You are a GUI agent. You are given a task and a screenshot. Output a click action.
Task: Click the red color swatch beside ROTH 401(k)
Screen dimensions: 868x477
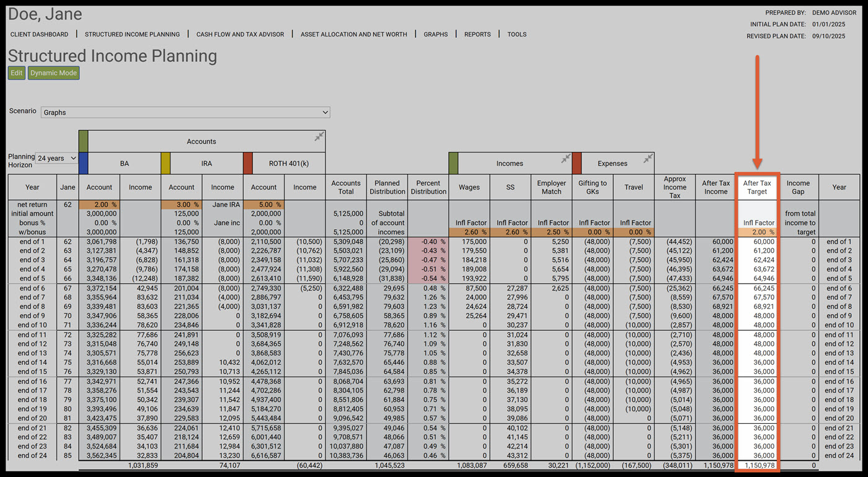click(248, 164)
